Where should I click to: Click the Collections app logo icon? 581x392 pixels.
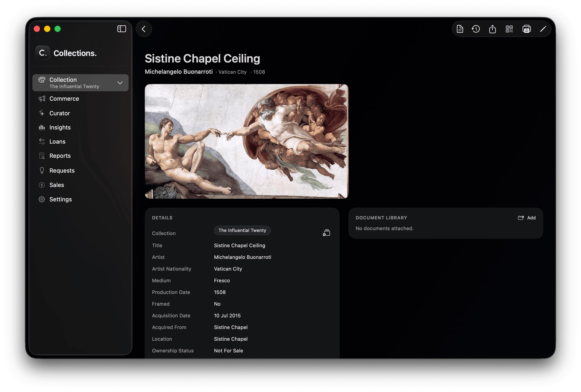43,53
